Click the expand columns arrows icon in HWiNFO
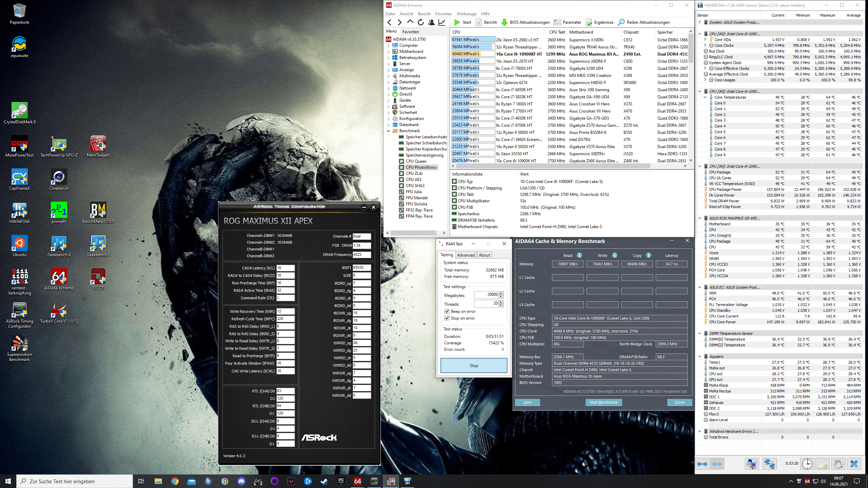Screen dimensions: 868x488 point(702,464)
